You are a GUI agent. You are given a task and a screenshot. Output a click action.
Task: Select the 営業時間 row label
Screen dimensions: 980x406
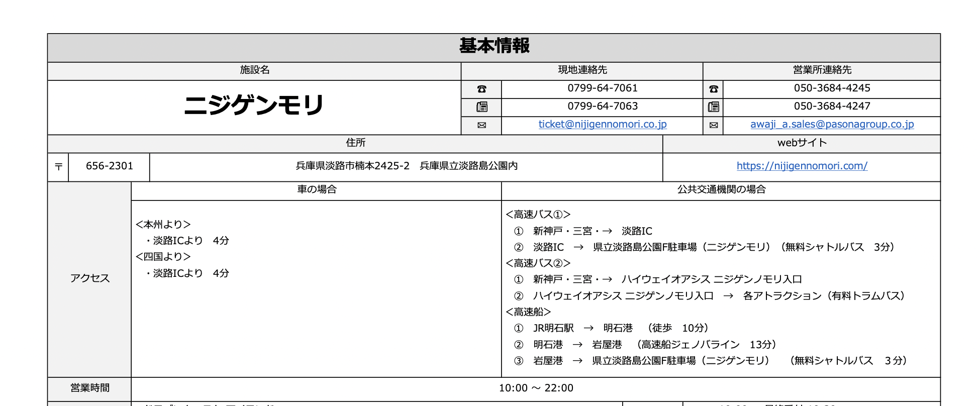(x=89, y=388)
